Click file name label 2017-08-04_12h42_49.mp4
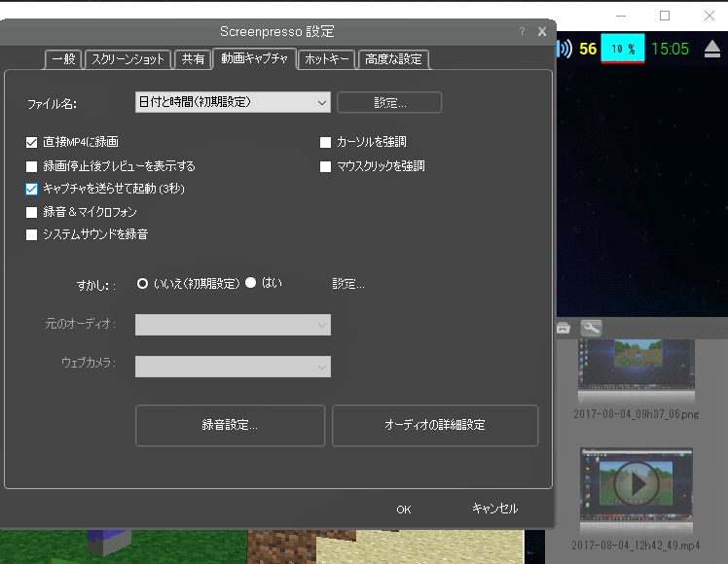The image size is (728, 564). 636,546
